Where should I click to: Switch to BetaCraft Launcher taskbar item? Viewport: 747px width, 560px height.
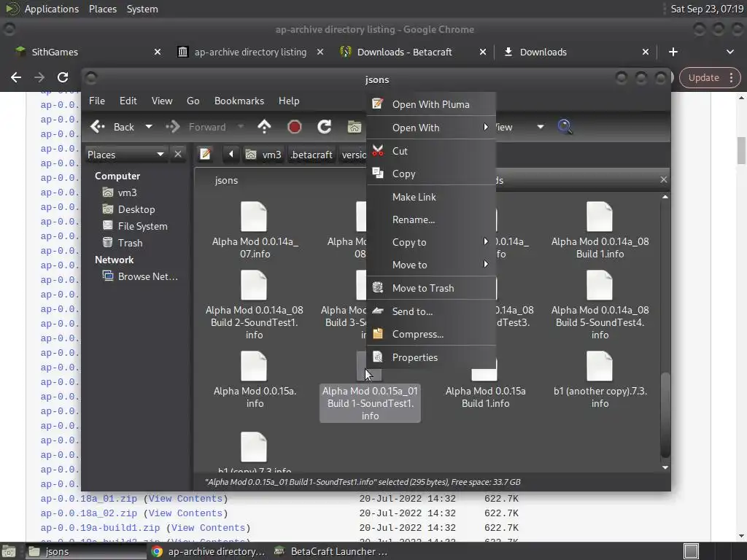coord(332,551)
